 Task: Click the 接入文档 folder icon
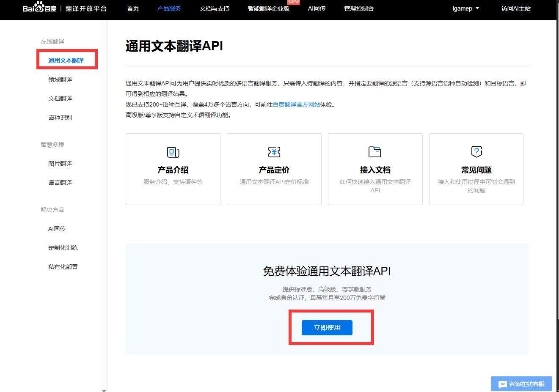coord(375,152)
